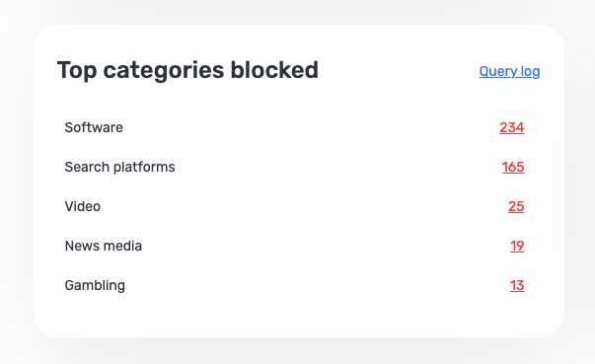Open the 13 blocked Gambling count
Screen dimensions: 595x364
tap(517, 285)
